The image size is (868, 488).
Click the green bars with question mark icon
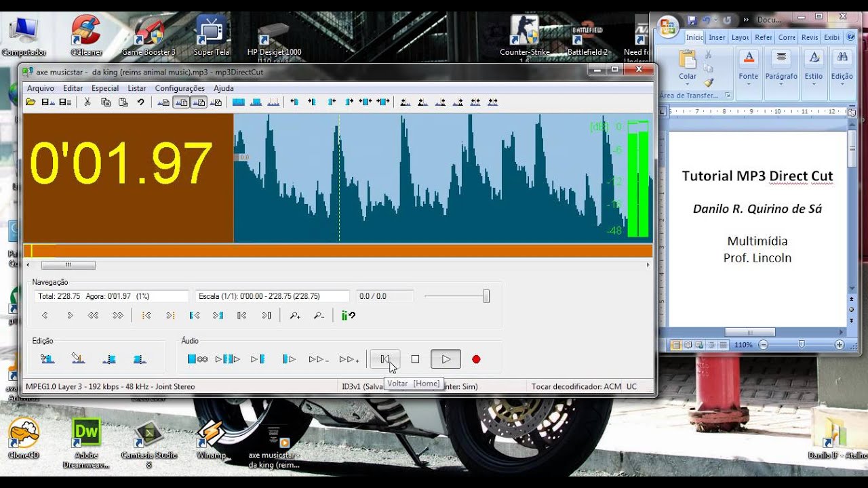click(348, 315)
